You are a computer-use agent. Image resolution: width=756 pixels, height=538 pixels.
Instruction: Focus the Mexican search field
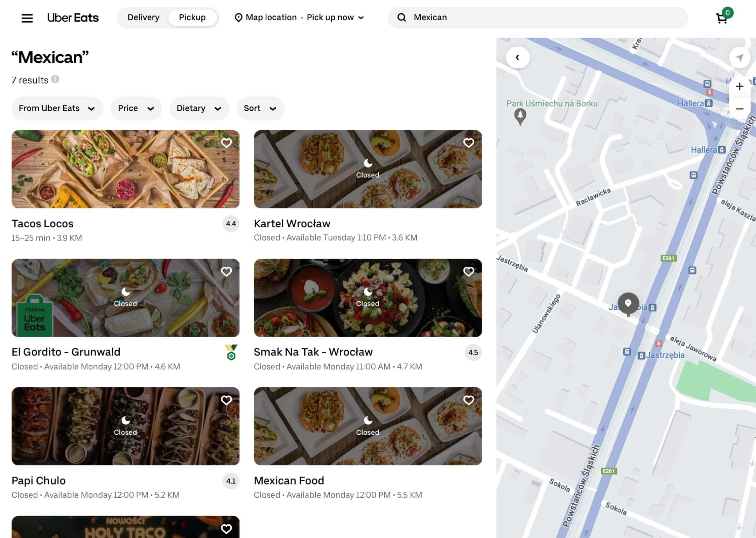pyautogui.click(x=538, y=18)
